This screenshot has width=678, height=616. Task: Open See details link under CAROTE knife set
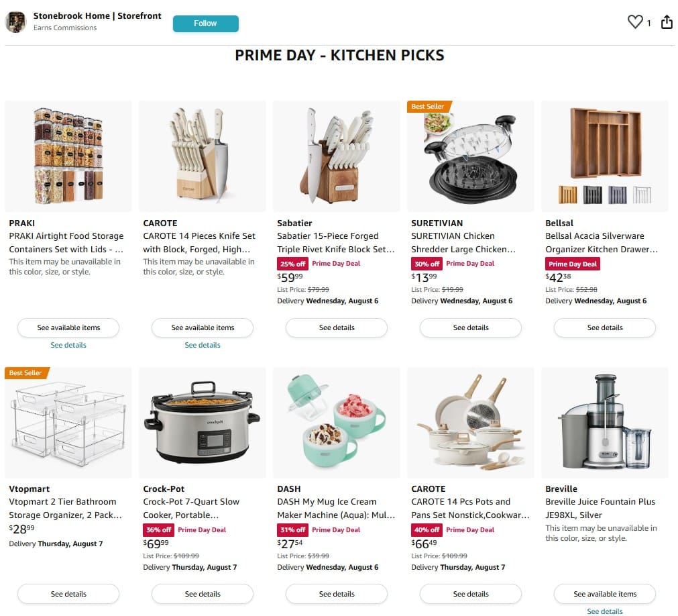[x=203, y=345]
